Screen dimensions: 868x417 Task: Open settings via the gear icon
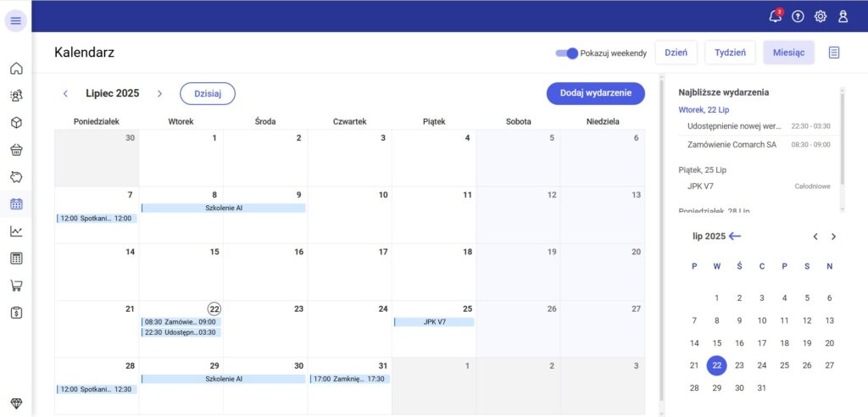[820, 16]
